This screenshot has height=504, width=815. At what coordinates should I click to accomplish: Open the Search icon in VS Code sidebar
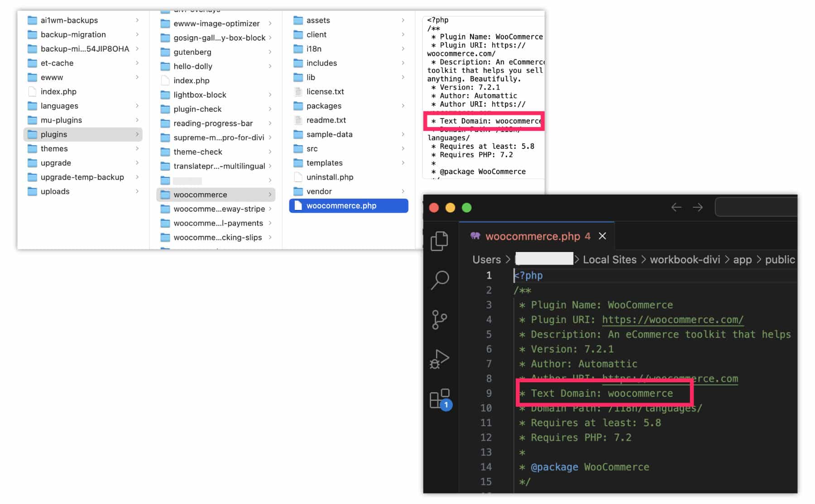pyautogui.click(x=439, y=280)
